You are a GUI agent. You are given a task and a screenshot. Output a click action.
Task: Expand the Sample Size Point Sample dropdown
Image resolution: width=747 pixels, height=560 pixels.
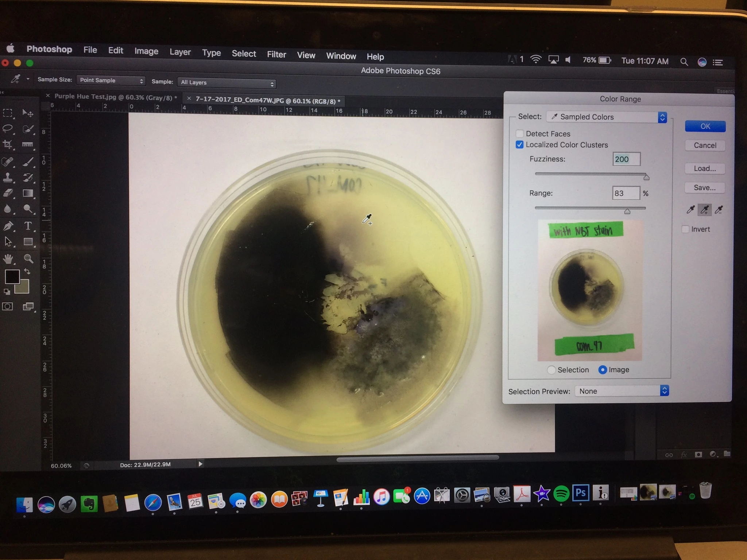111,80
